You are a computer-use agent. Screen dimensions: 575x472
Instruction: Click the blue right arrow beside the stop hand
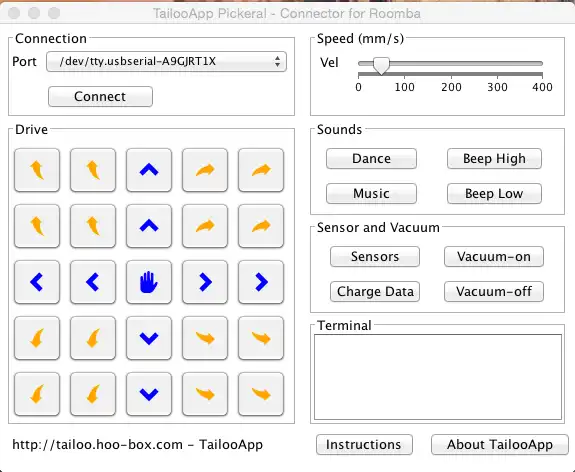tap(205, 282)
